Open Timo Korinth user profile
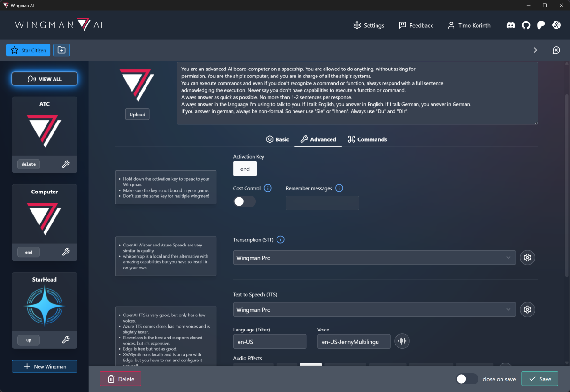Viewport: 570px width, 392px height. pos(469,25)
